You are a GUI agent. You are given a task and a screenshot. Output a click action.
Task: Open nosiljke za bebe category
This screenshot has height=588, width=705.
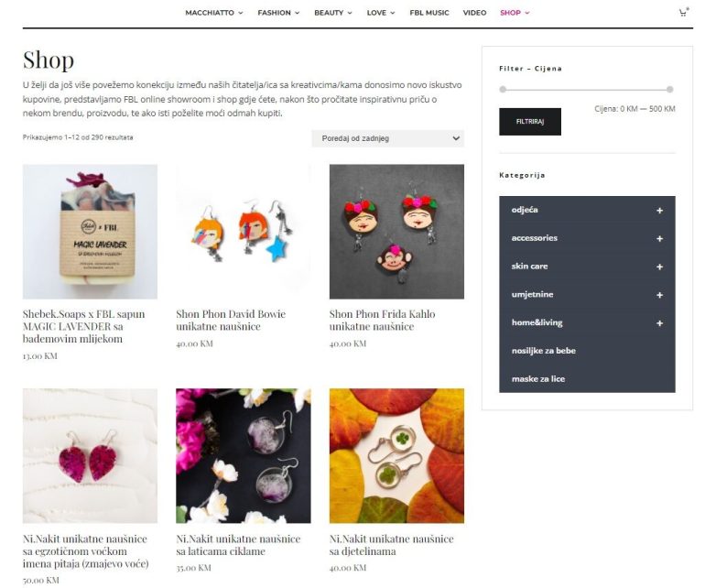point(544,351)
